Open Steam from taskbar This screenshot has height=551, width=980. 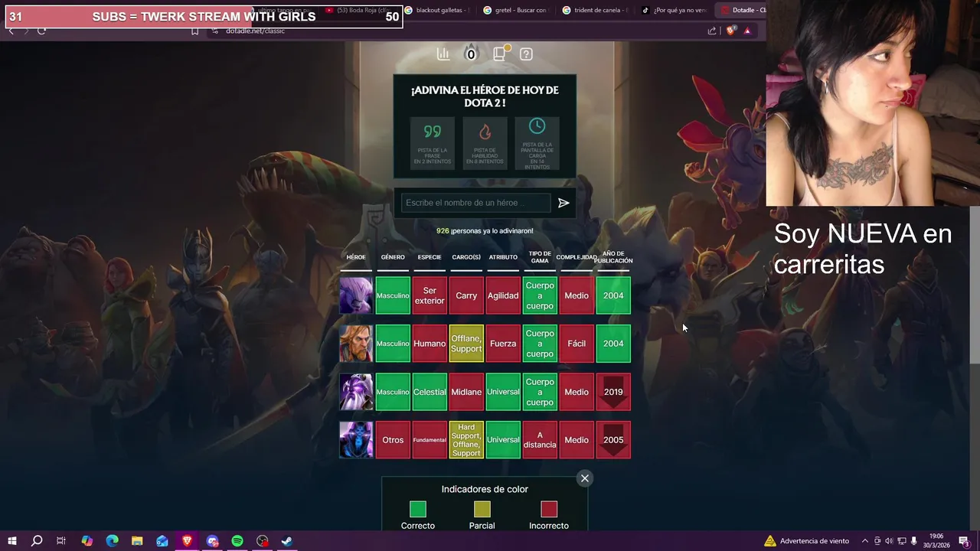287,541
